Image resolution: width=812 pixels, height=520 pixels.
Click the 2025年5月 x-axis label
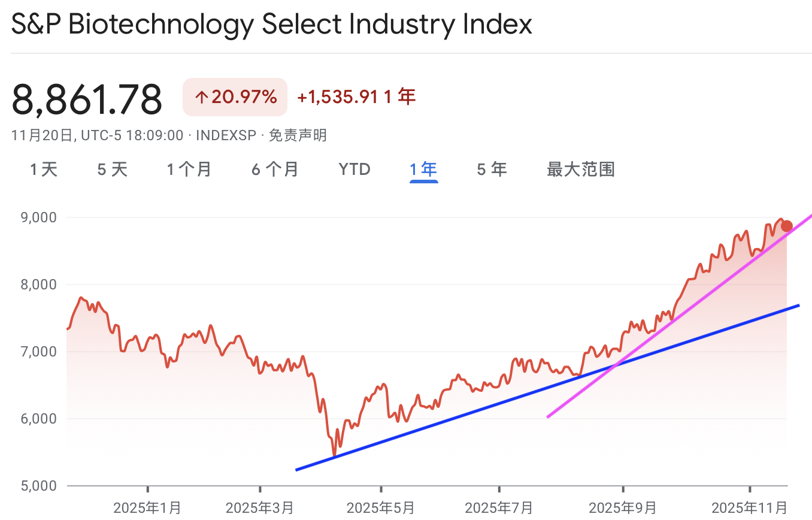[x=381, y=508]
